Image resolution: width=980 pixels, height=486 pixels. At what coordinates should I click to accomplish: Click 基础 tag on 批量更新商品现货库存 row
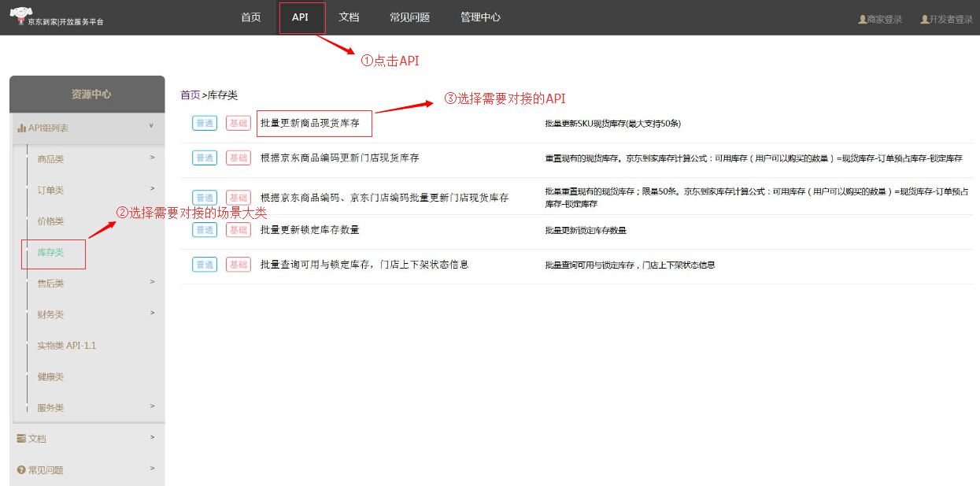coord(239,123)
